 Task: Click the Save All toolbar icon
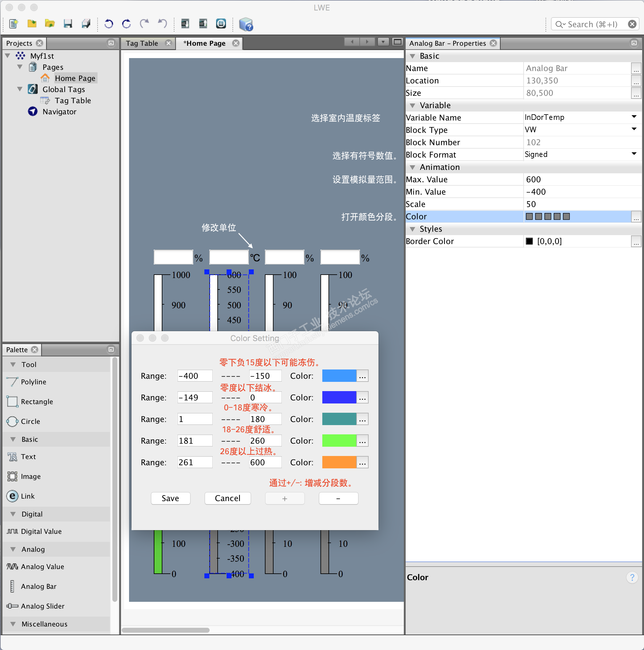86,23
